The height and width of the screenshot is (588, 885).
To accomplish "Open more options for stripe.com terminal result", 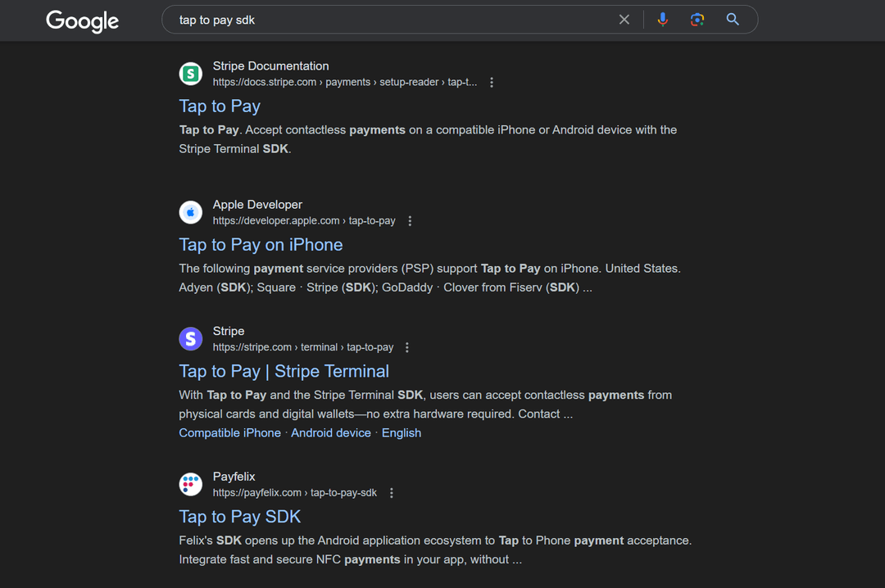I will coord(407,347).
